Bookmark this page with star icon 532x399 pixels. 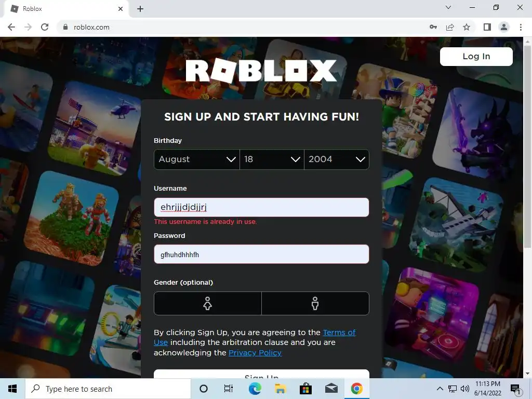467,27
